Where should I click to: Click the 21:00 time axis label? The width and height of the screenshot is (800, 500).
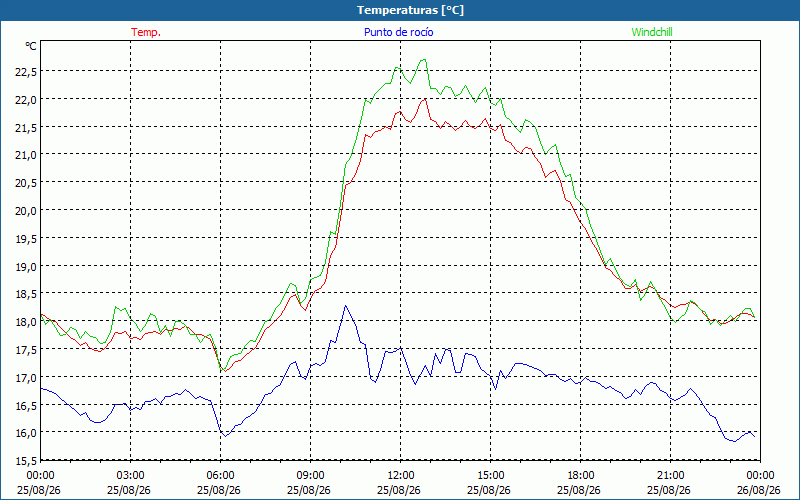click(x=670, y=476)
